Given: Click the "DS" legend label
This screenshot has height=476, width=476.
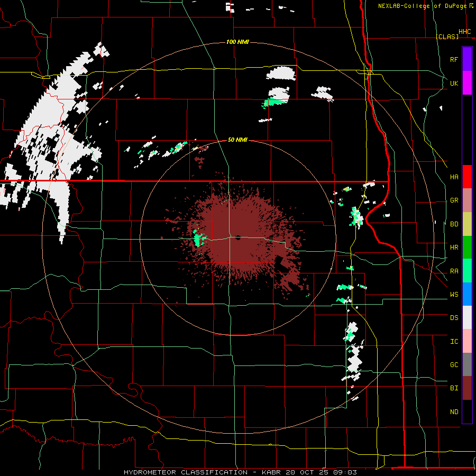Looking at the screenshot, I should (454, 317).
